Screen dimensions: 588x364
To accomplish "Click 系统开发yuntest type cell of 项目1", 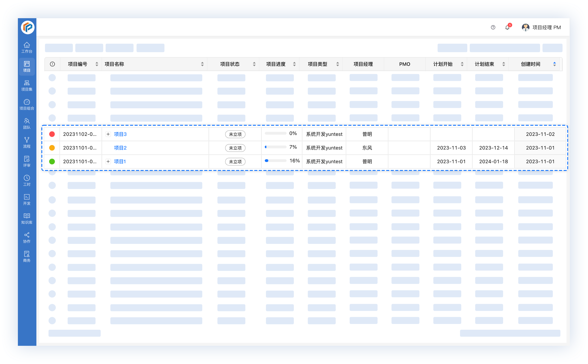I will [x=324, y=162].
